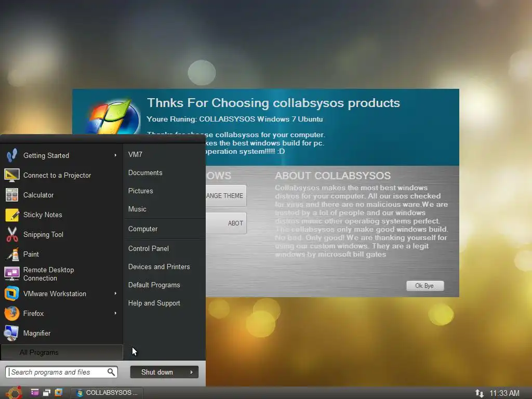Click Youre Runing COLLABSYSOS Windows 7 Ubuntu text

pos(234,119)
